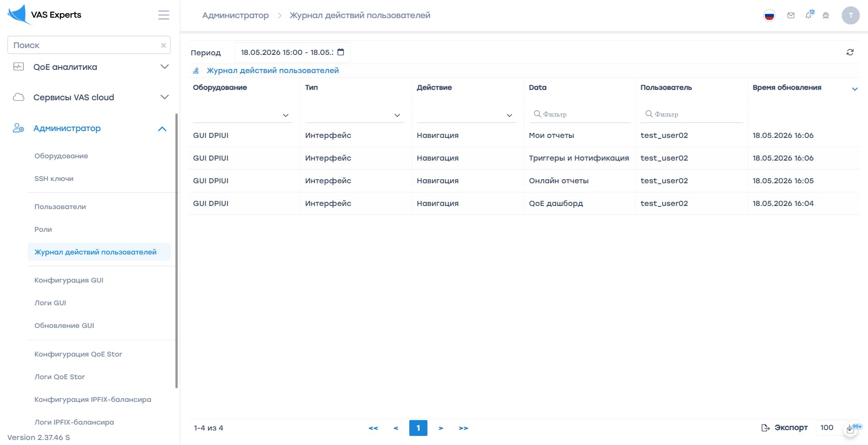Go to previous page with < button
Screen dimensions: 868x445
pyautogui.click(x=396, y=428)
